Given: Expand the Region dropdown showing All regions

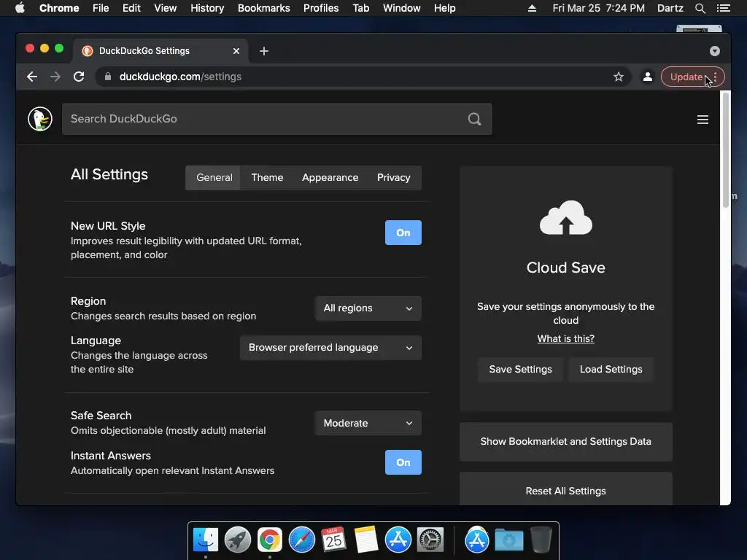Looking at the screenshot, I should pos(368,308).
